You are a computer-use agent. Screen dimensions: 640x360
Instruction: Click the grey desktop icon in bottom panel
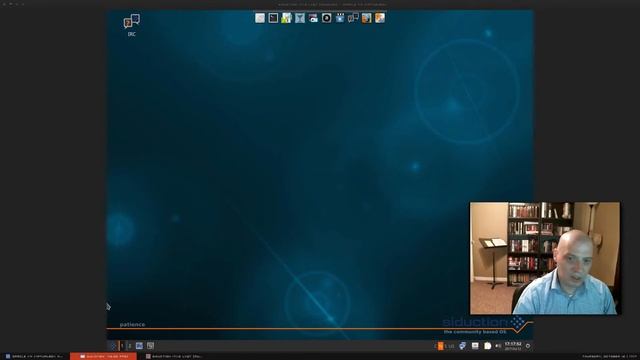coord(151,346)
